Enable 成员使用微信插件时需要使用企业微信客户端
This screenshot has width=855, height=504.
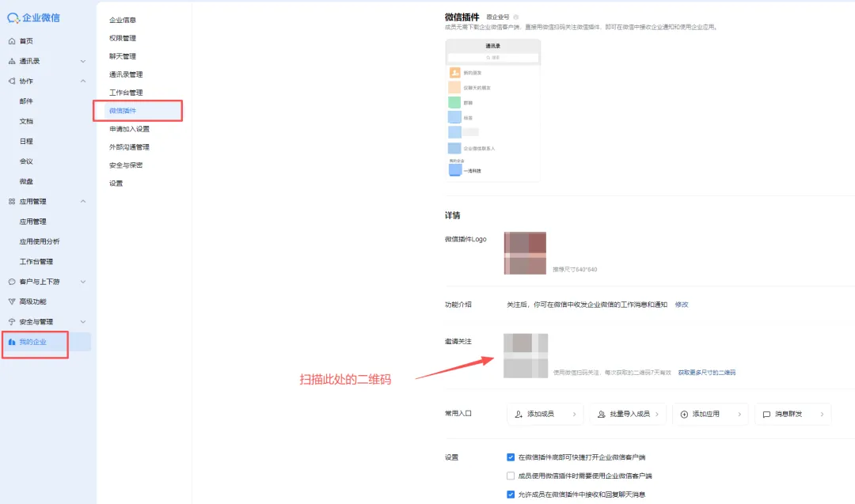511,474
